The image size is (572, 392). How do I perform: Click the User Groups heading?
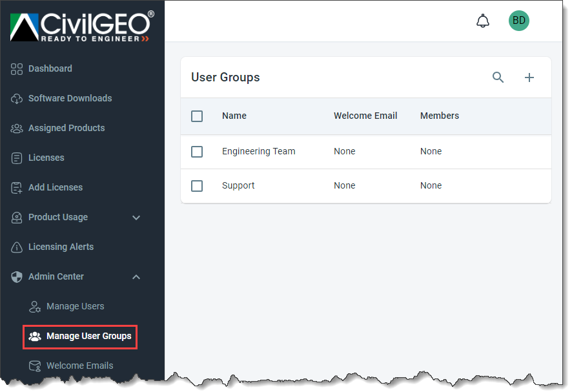click(225, 77)
